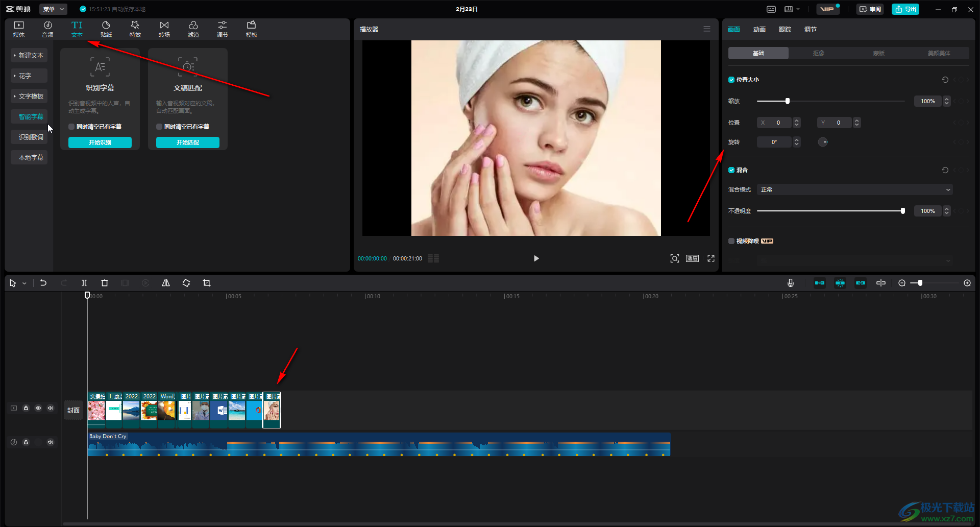Click the 不透明度 percentage stepper arrows
The image size is (980, 527).
point(947,211)
